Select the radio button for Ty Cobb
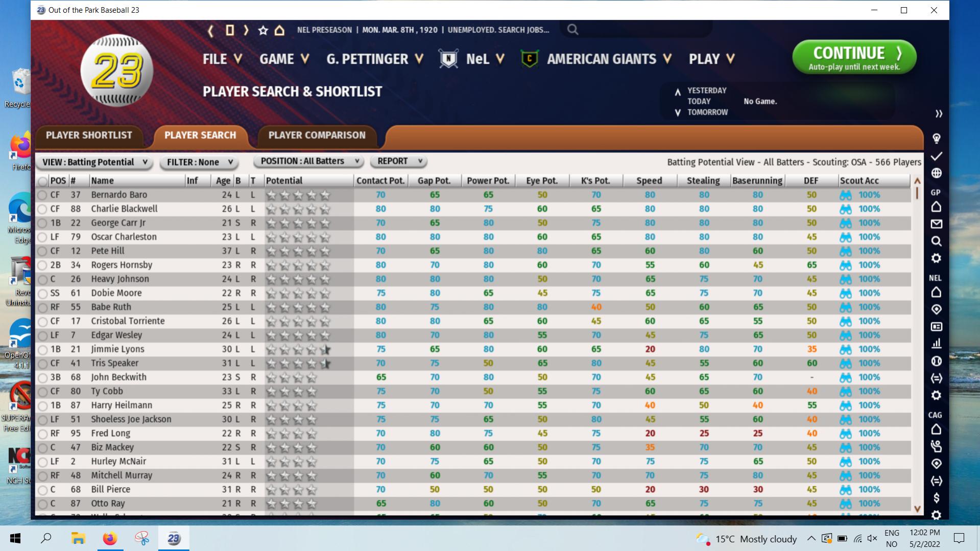 (x=42, y=392)
